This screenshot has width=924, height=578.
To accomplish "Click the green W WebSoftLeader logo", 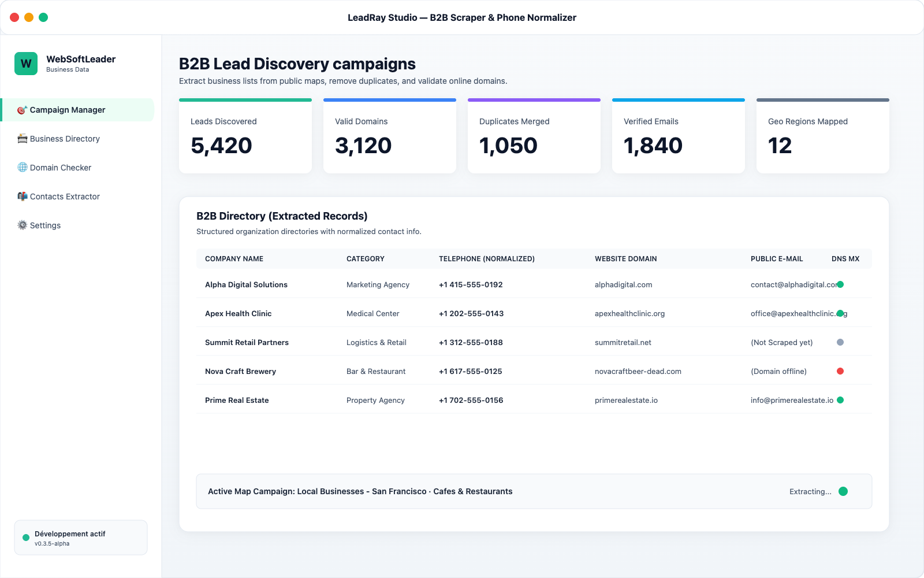I will point(26,64).
